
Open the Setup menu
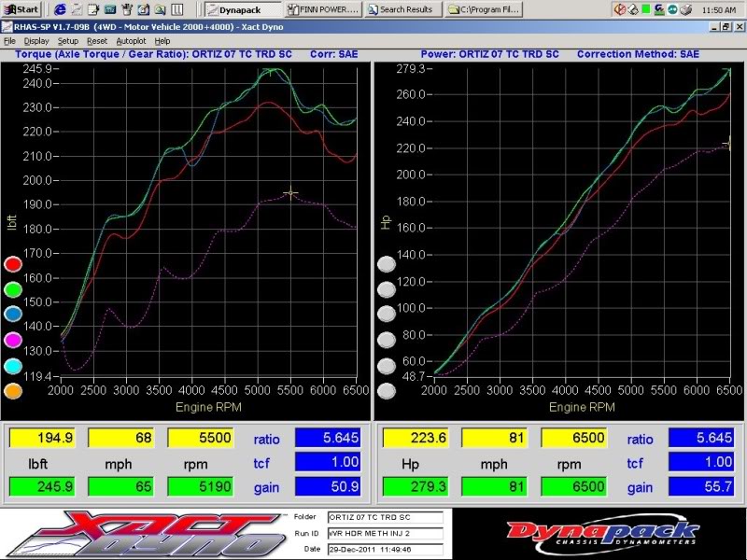coord(68,41)
